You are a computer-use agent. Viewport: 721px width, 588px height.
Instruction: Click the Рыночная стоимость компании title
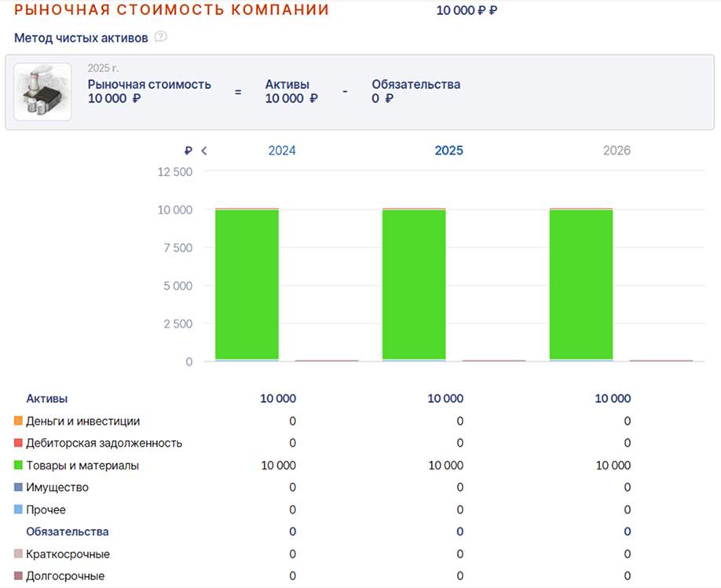pos(171,9)
